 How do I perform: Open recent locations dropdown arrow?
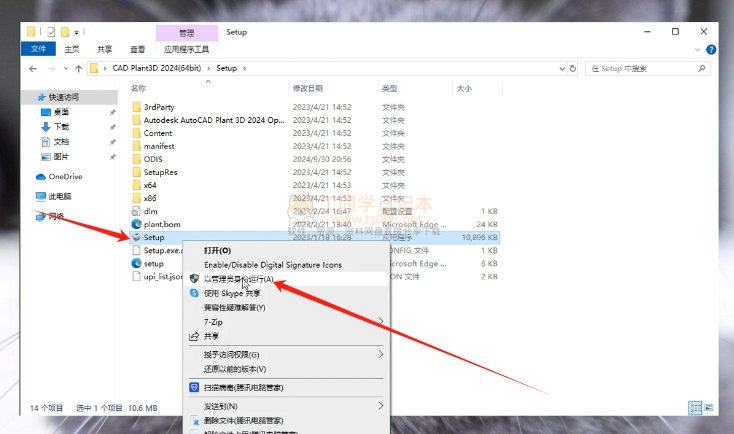[66, 69]
